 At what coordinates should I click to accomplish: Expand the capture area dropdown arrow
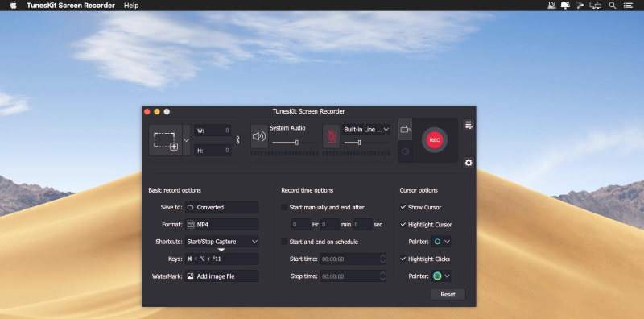click(187, 140)
